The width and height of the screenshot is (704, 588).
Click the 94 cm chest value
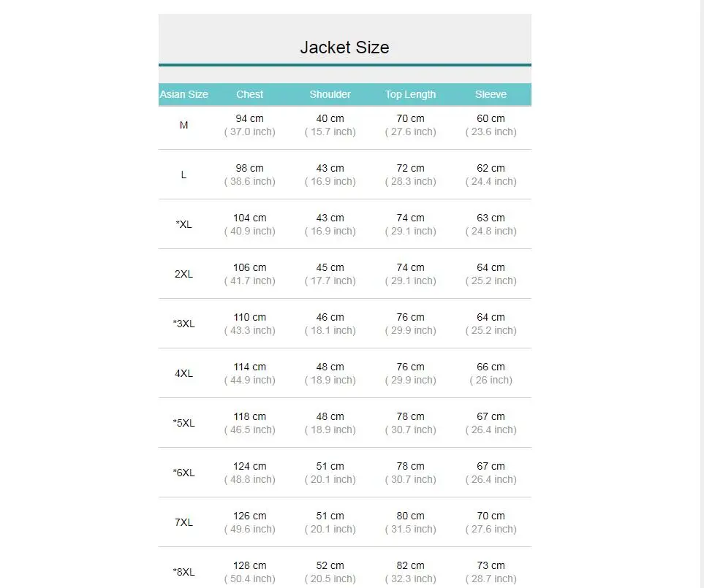(x=249, y=118)
